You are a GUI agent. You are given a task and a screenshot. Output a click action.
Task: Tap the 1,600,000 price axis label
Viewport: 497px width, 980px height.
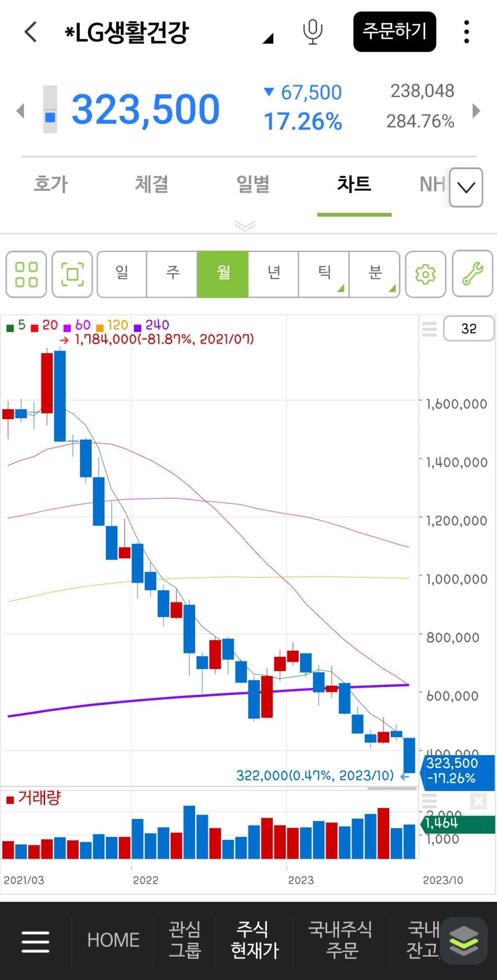[x=457, y=404]
